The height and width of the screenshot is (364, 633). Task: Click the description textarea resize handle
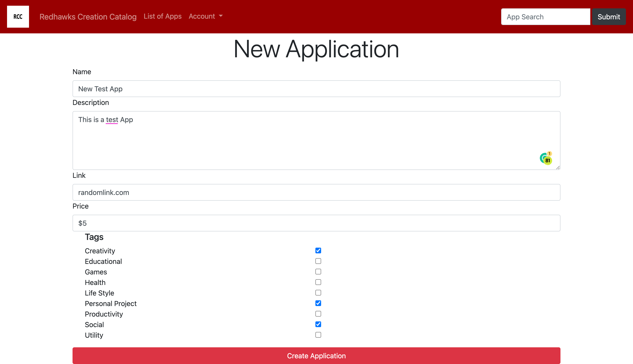coord(558,168)
